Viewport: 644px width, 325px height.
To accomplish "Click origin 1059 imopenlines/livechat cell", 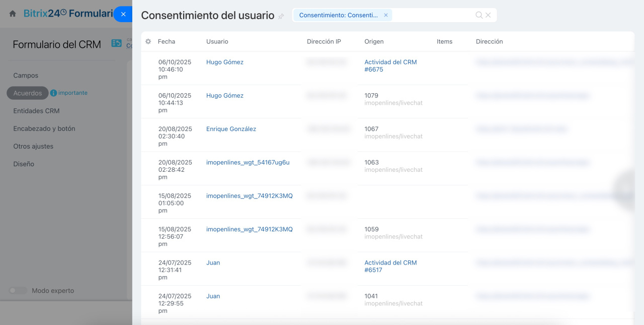I will (x=393, y=233).
